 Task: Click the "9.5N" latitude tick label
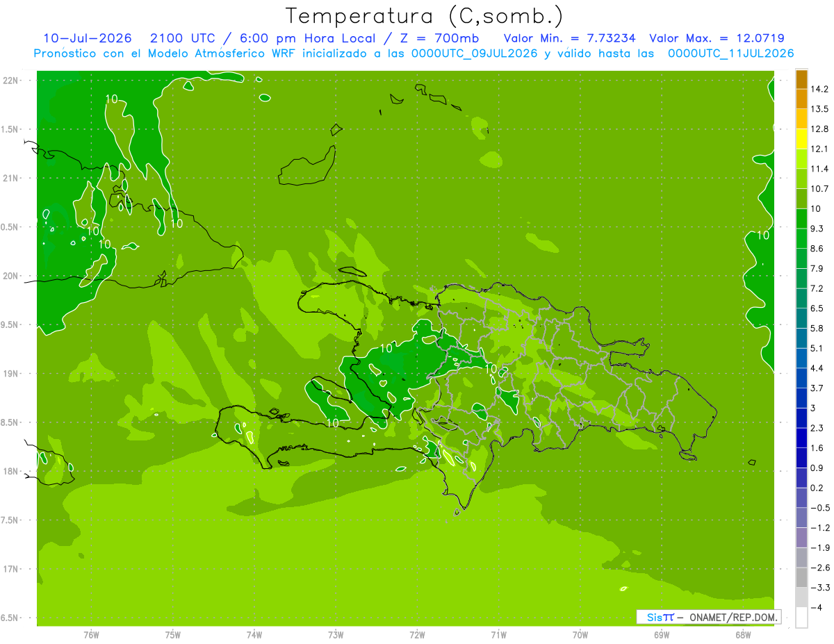(x=10, y=324)
